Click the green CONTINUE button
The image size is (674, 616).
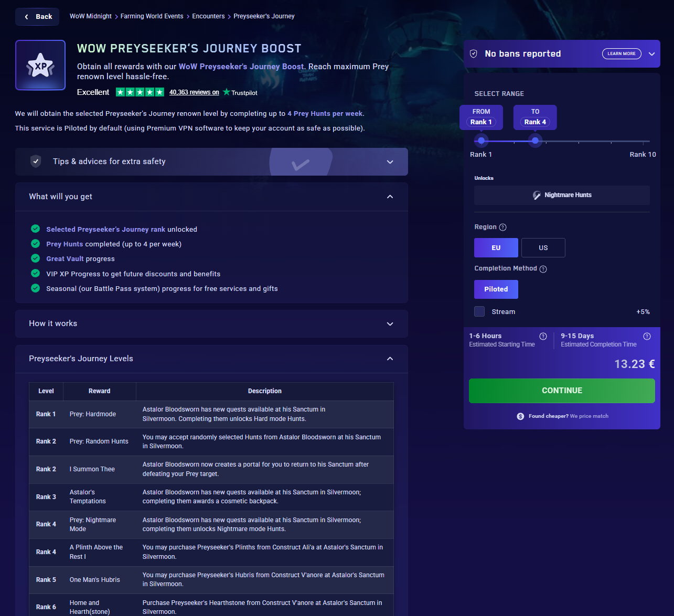[x=562, y=391]
